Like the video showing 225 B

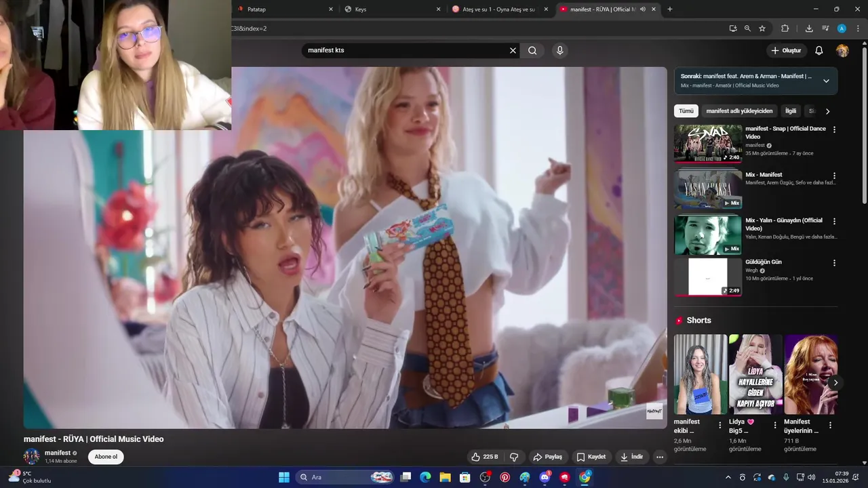pos(486,457)
